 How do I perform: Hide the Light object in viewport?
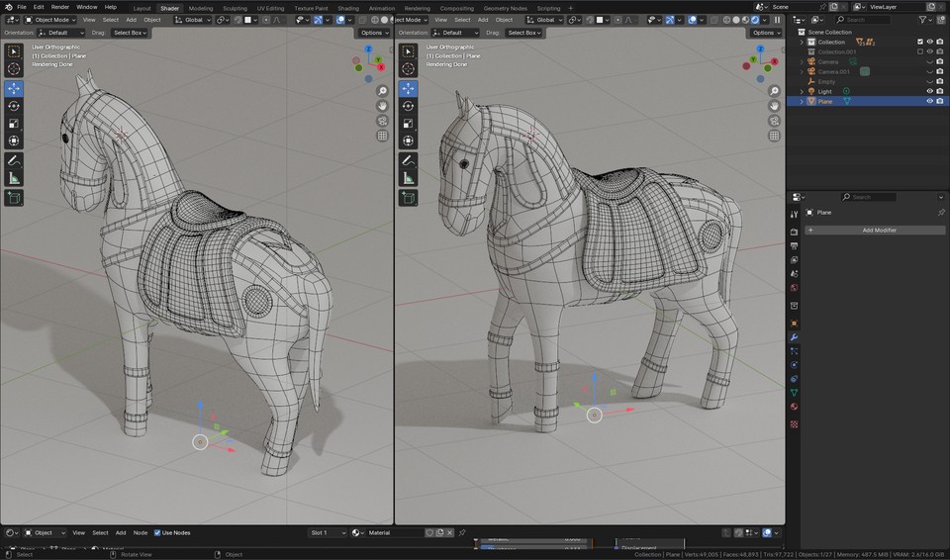930,91
